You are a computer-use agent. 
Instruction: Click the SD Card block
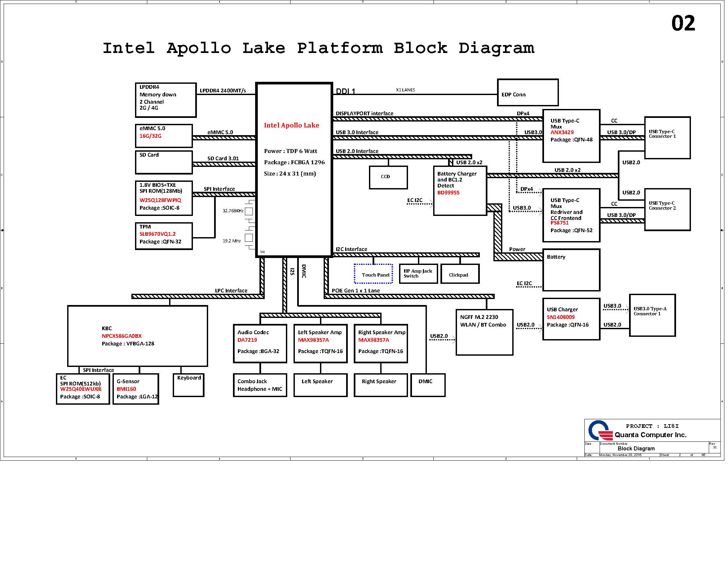(x=165, y=163)
